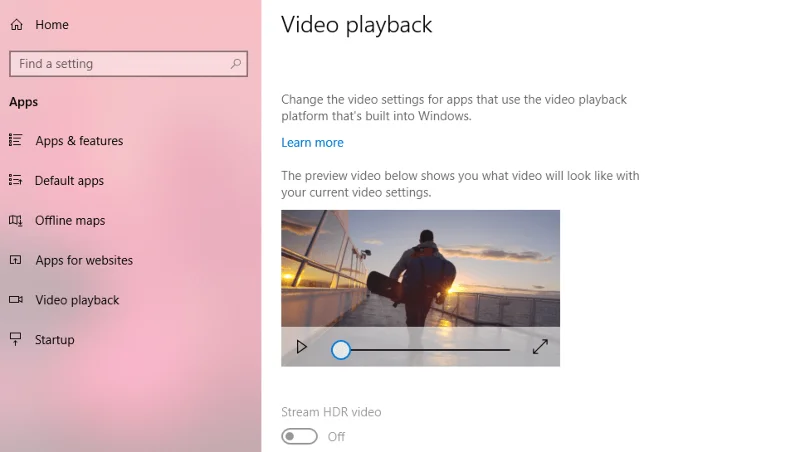Image resolution: width=800 pixels, height=452 pixels.
Task: Click the Offline maps map icon
Action: coord(16,220)
